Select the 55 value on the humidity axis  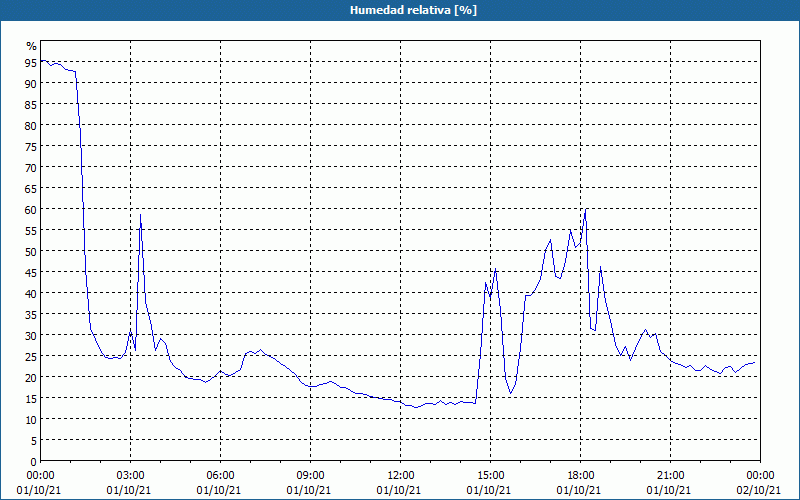pyautogui.click(x=31, y=231)
